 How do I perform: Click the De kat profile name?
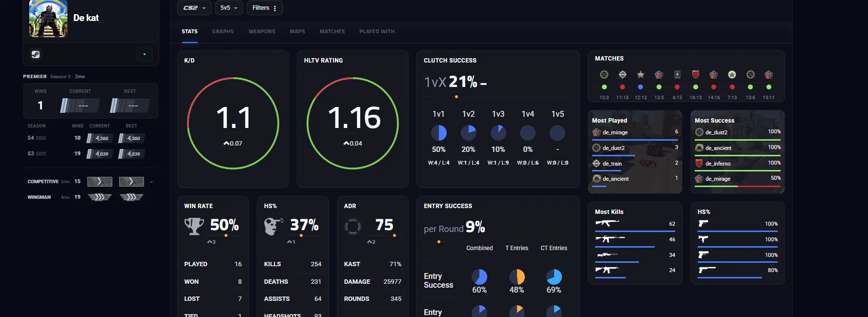click(x=86, y=18)
